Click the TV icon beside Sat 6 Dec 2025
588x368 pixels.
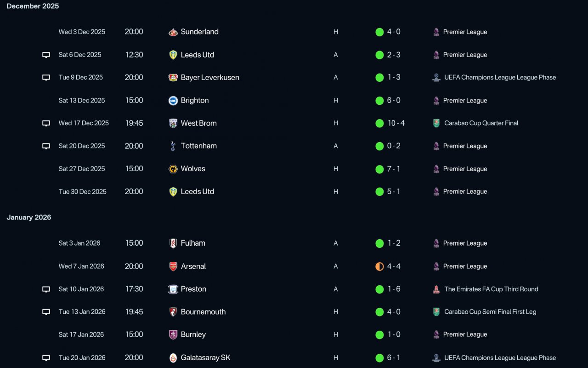click(x=46, y=55)
